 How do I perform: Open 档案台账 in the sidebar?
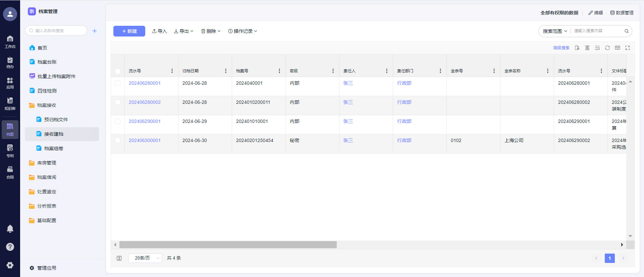click(47, 62)
